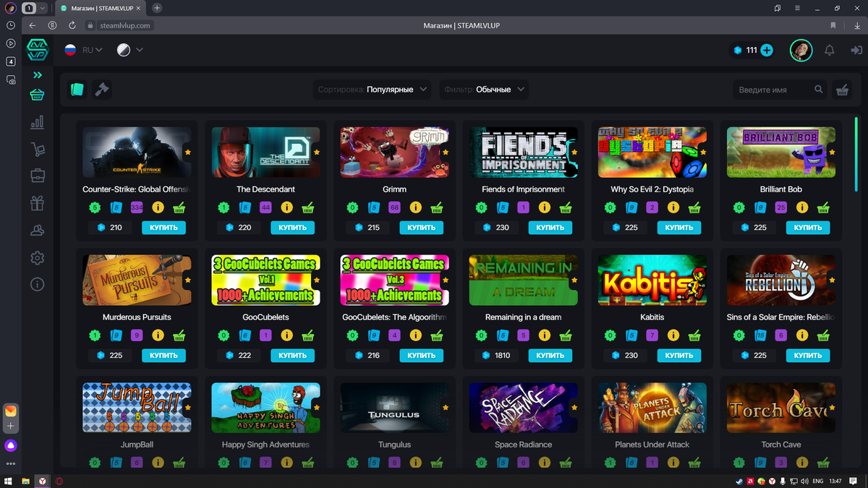This screenshot has width=868, height=488.
Task: Favorite Counter-Strike with the star
Action: pyautogui.click(x=188, y=153)
